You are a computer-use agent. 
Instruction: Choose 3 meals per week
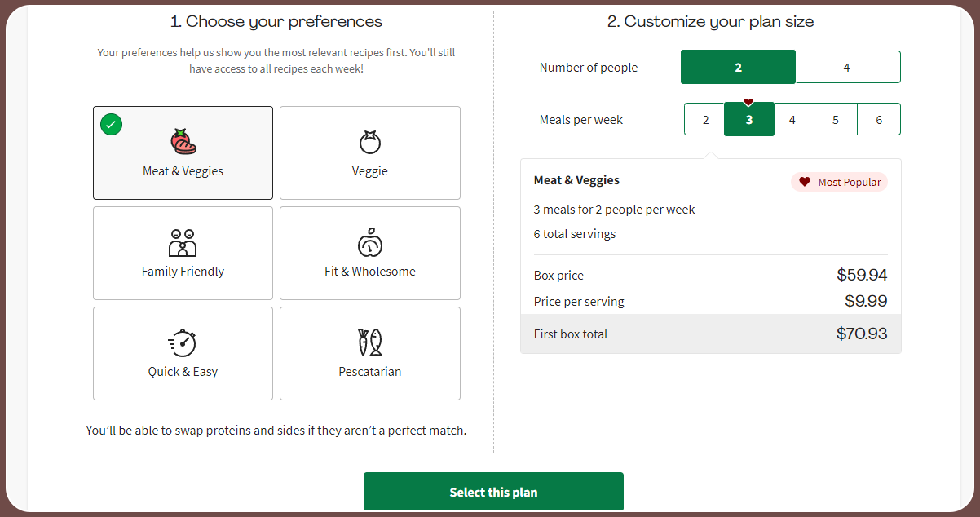(x=748, y=120)
